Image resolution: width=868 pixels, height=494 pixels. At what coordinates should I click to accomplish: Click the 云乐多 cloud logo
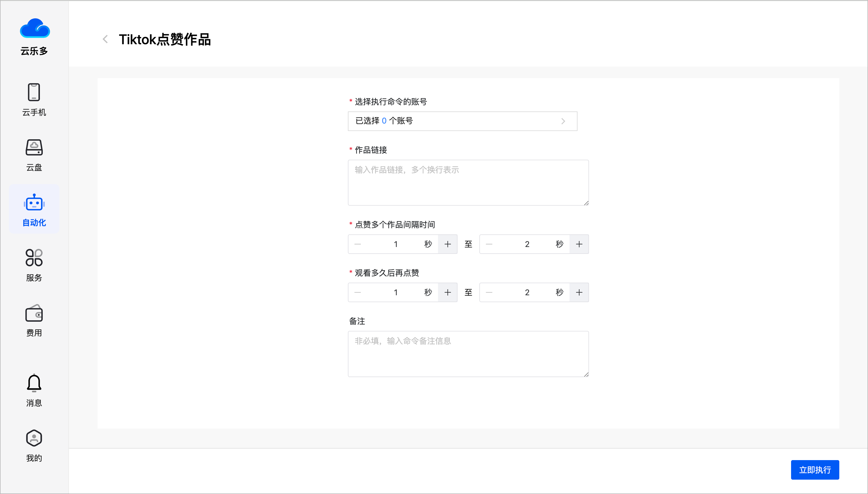(34, 28)
